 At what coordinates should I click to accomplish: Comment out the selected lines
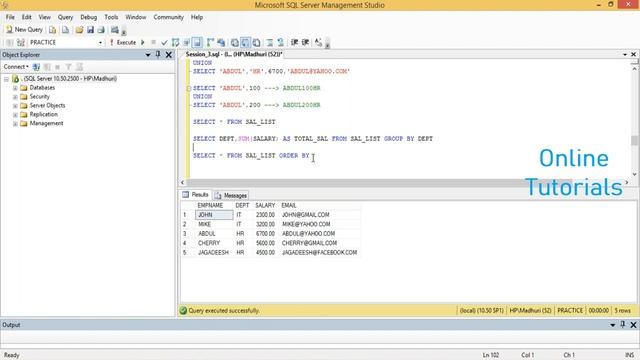(x=270, y=42)
